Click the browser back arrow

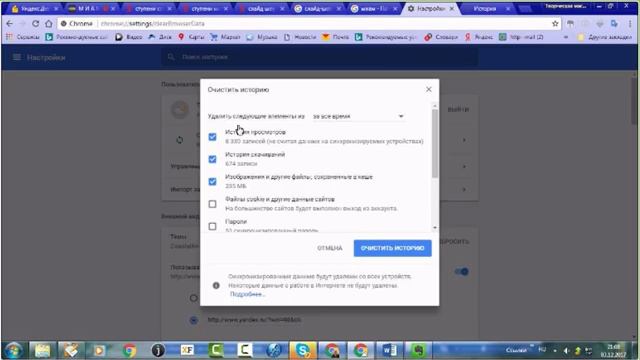click(x=9, y=24)
